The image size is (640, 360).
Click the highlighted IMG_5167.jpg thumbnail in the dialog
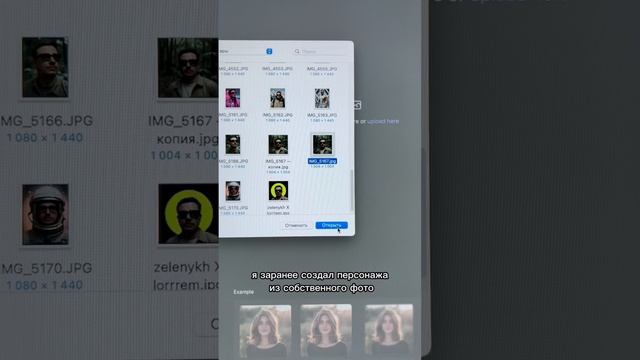pyautogui.click(x=322, y=144)
